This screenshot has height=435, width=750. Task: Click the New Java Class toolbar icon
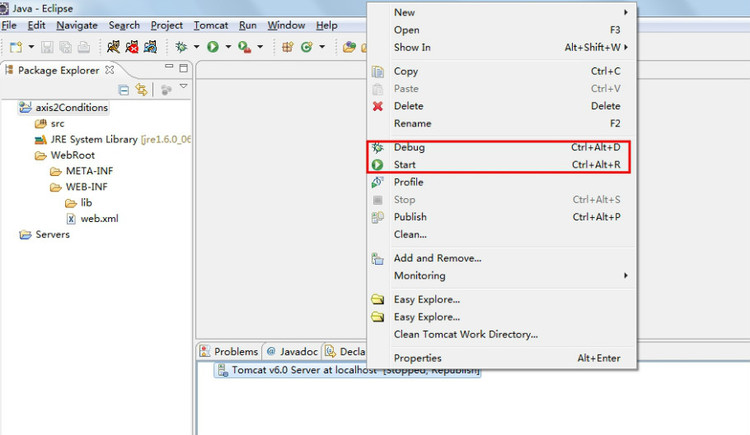pyautogui.click(x=307, y=47)
